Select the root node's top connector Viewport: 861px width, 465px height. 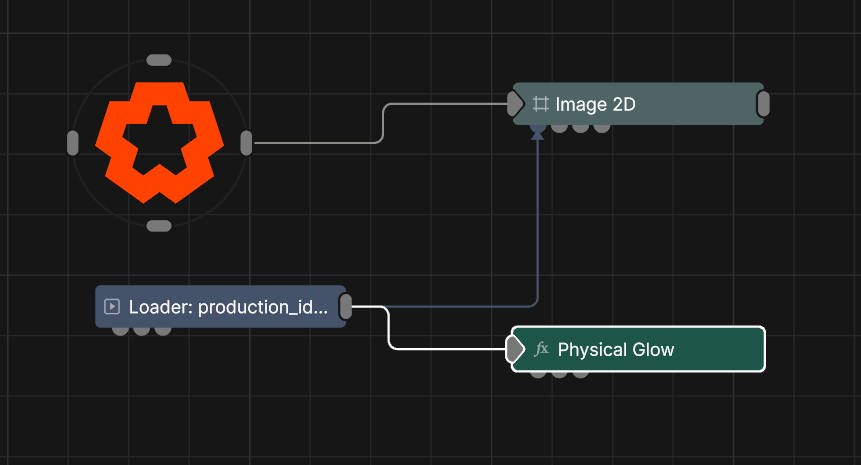(x=159, y=60)
